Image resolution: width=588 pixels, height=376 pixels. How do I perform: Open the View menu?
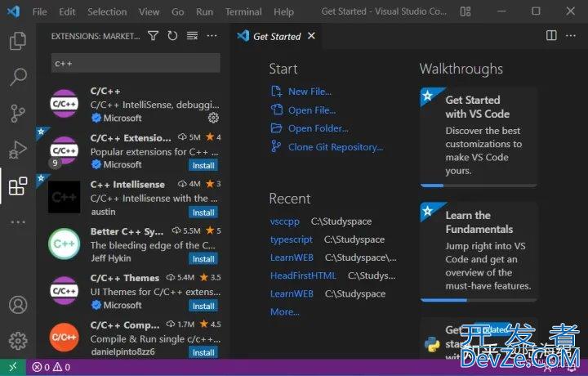point(149,12)
